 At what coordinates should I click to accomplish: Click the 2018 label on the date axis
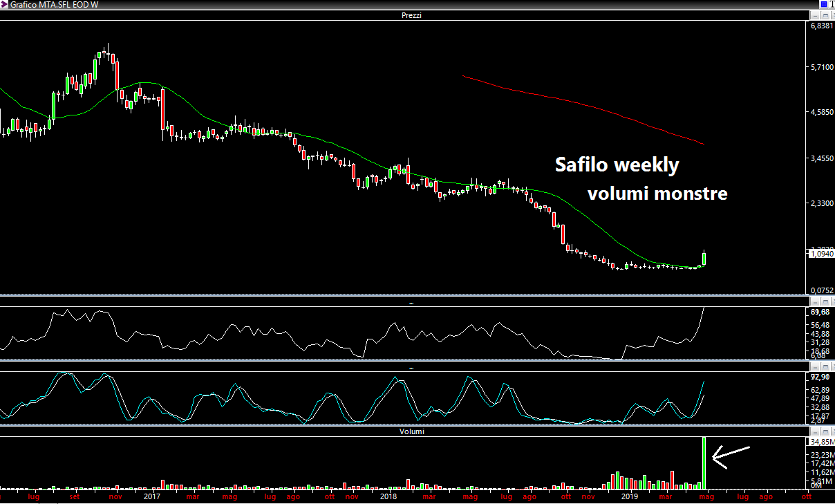pos(388,496)
